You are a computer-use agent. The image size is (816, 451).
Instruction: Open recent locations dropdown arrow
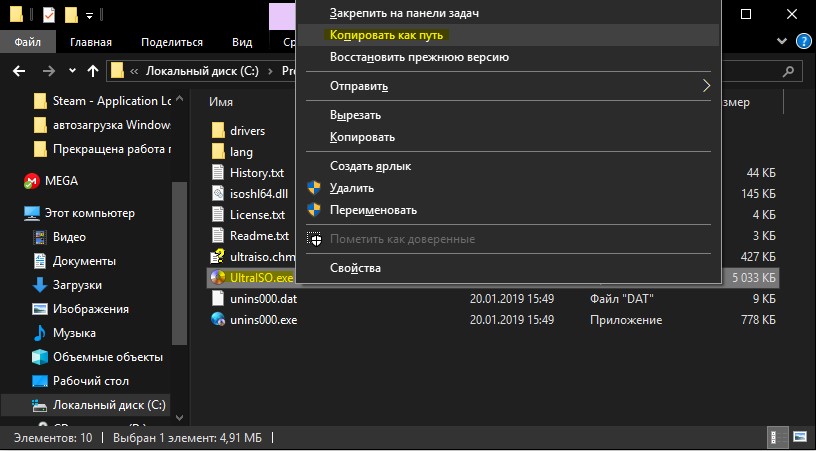pos(72,71)
